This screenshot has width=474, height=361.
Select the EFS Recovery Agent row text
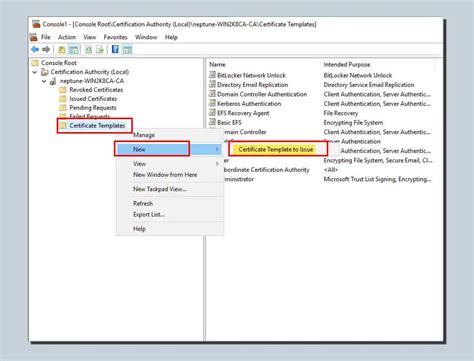pyautogui.click(x=243, y=113)
